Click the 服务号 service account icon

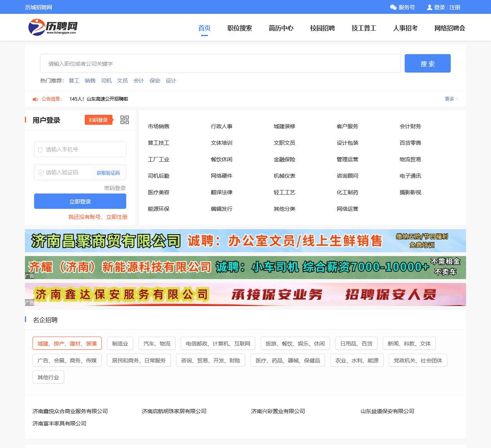[392, 7]
